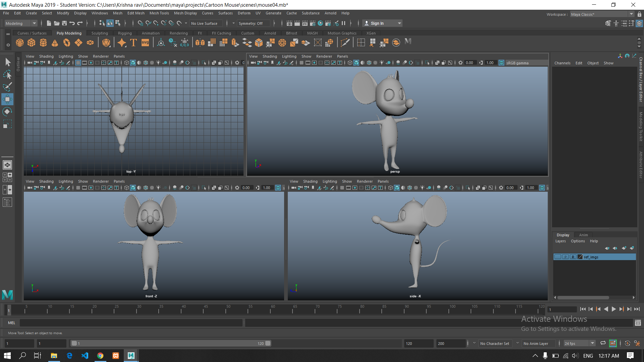
Task: Click the Undo arrow icon
Action: pyautogui.click(x=72, y=23)
